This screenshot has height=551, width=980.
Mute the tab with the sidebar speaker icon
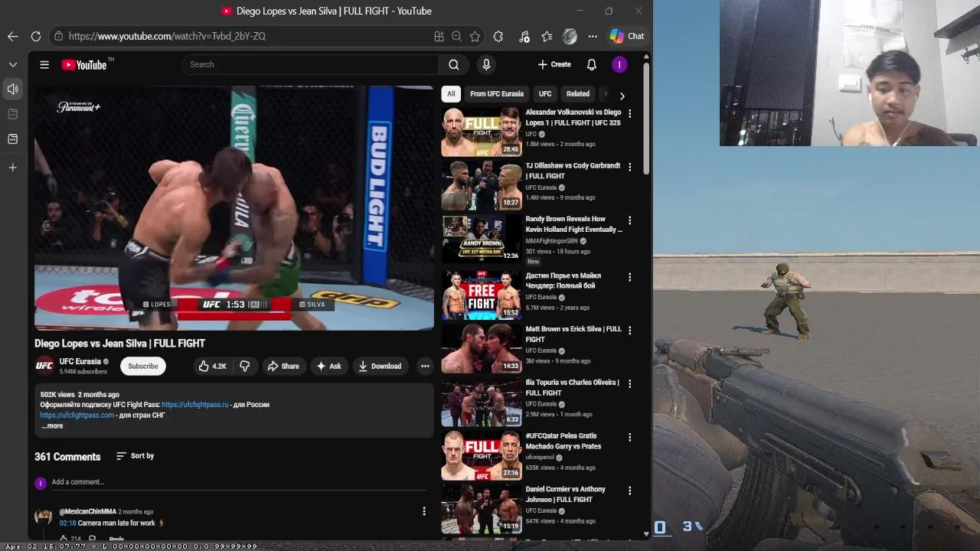point(12,90)
